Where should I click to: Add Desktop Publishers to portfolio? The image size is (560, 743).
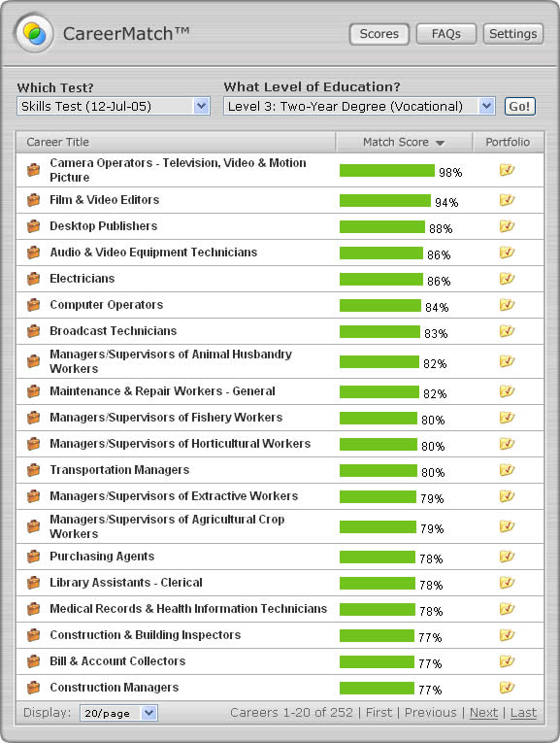507,226
